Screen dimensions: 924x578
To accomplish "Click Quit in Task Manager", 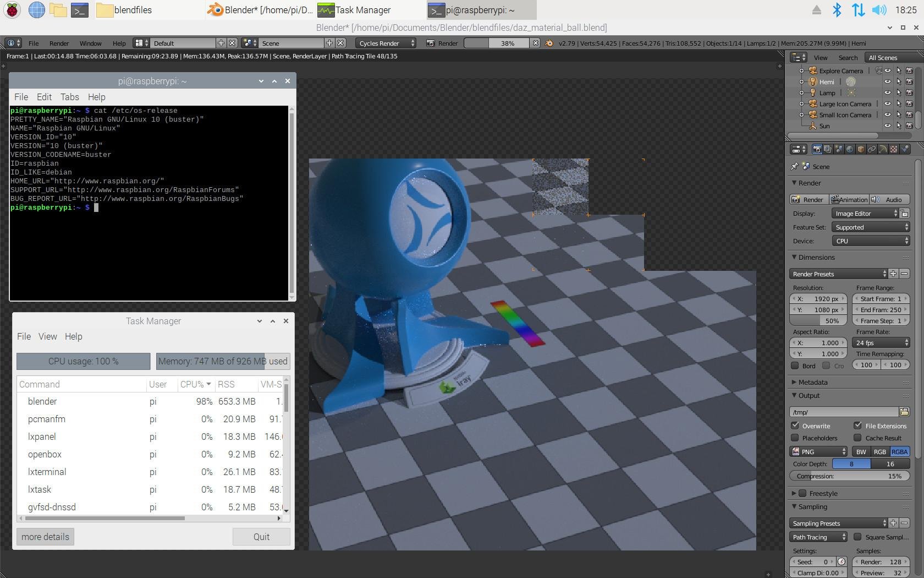I will [x=261, y=537].
